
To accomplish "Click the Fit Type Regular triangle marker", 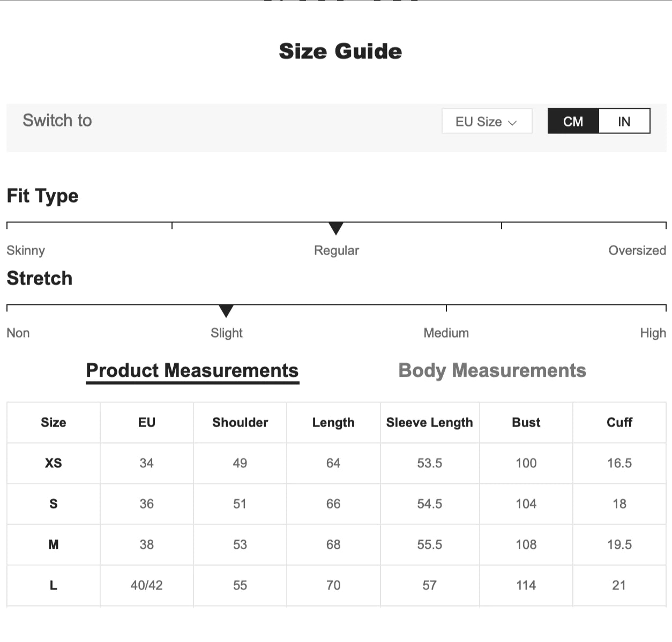I will click(x=336, y=229).
